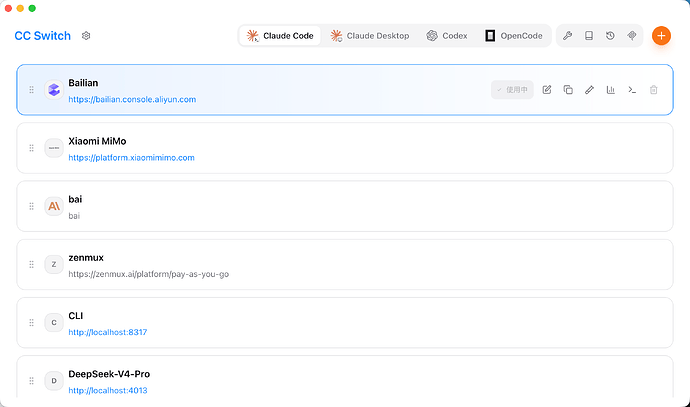Screen dimensions: 690x407
Task: Click the orange logo of the bai provider
Action: point(54,206)
